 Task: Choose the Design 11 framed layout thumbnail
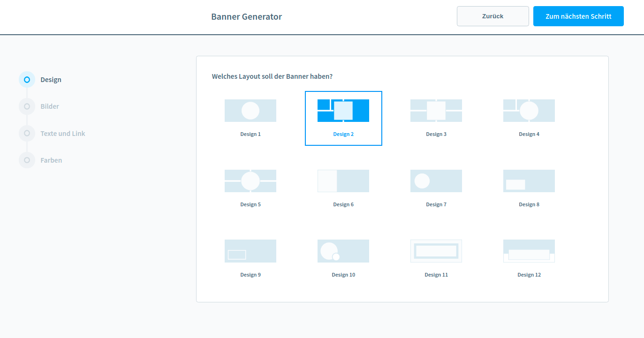point(436,251)
